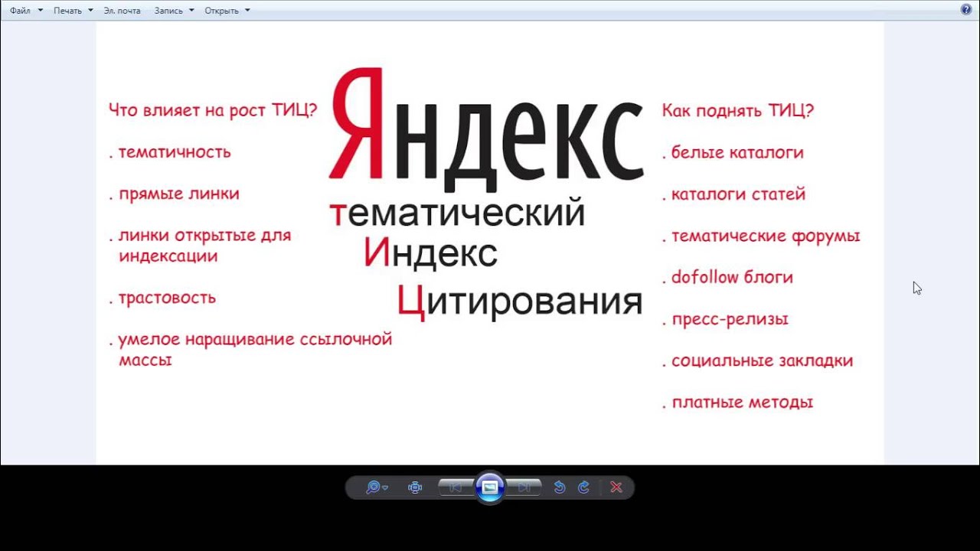
Task: Click the text 'социальные закладки'
Action: (x=762, y=361)
